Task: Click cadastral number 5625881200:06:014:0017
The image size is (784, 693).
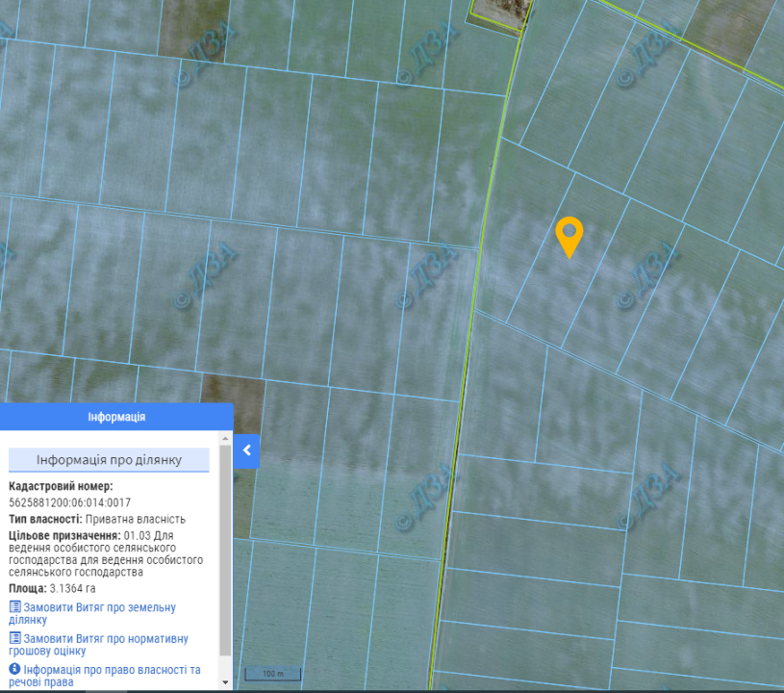Action: 69,502
